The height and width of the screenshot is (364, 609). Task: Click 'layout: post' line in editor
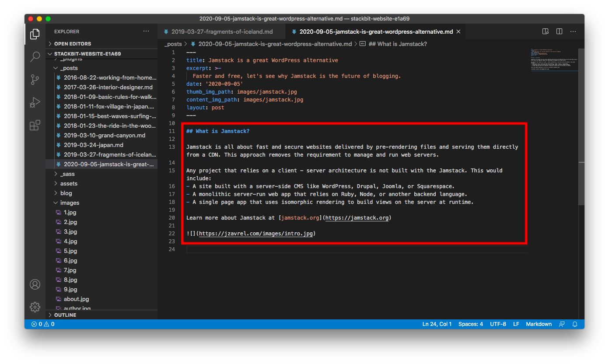(x=205, y=108)
